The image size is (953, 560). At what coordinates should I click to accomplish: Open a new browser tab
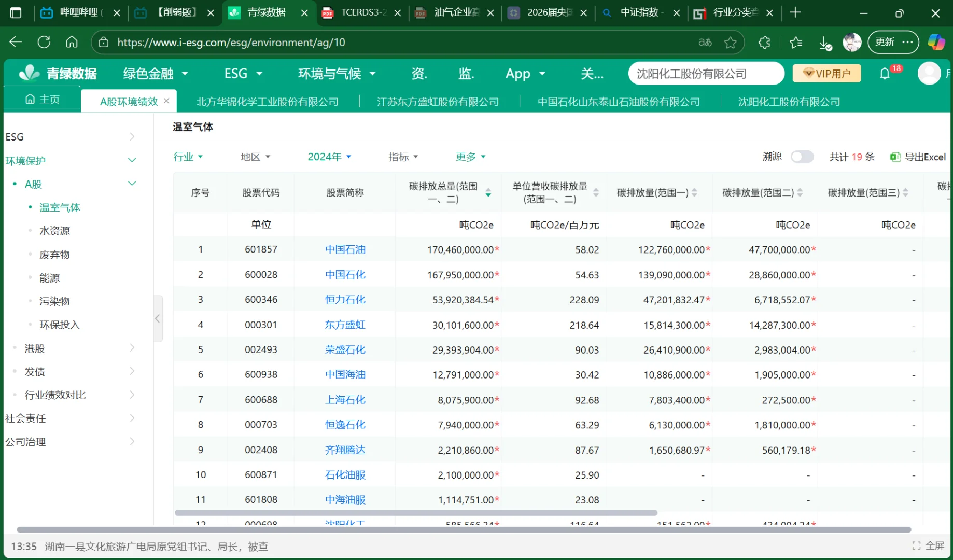click(795, 12)
